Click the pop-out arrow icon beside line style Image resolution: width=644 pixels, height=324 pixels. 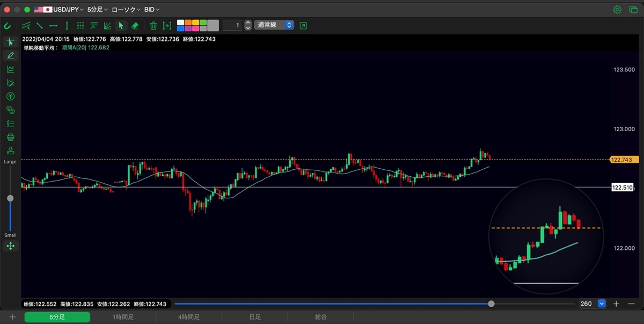click(304, 25)
